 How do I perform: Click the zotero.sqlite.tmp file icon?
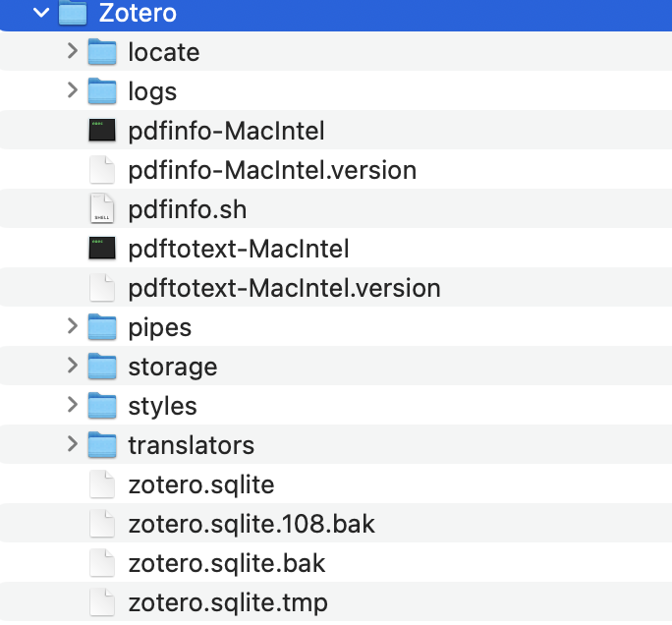(102, 602)
